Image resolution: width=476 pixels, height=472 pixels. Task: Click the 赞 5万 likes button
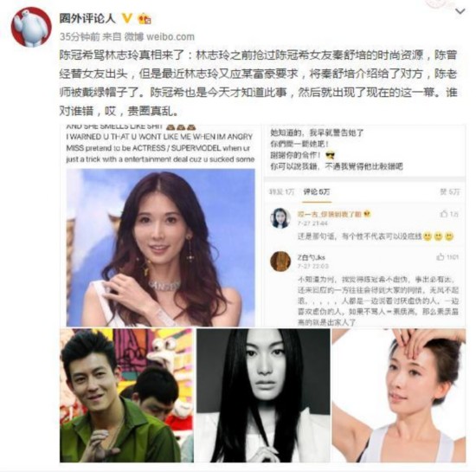(x=450, y=191)
